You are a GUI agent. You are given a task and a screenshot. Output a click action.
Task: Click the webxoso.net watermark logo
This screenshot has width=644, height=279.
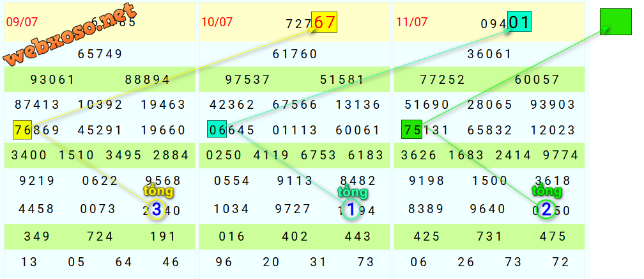tap(71, 35)
